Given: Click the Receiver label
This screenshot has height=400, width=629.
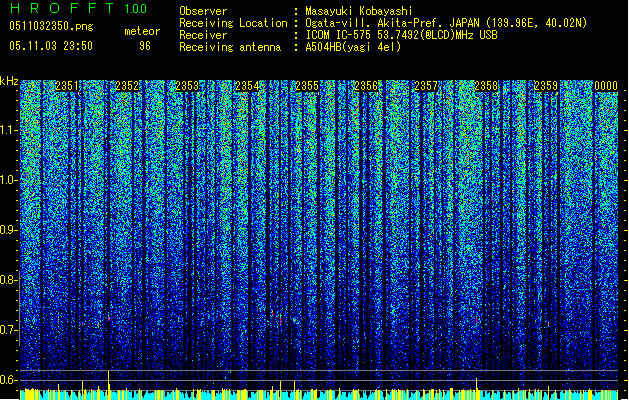Looking at the screenshot, I should point(203,35).
